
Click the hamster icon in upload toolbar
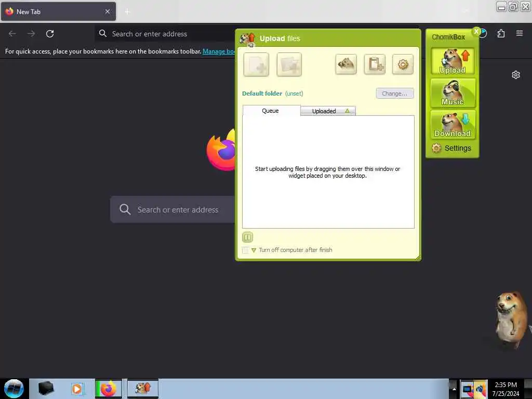click(346, 64)
